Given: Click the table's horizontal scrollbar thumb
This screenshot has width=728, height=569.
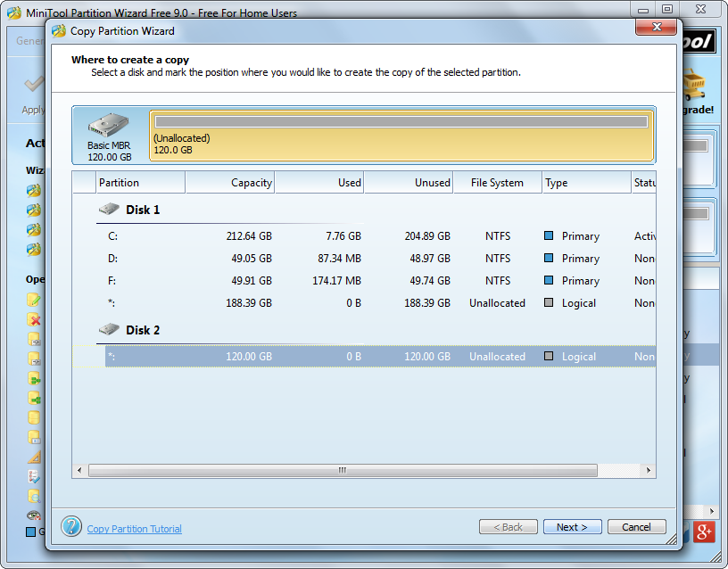Looking at the screenshot, I should [343, 470].
